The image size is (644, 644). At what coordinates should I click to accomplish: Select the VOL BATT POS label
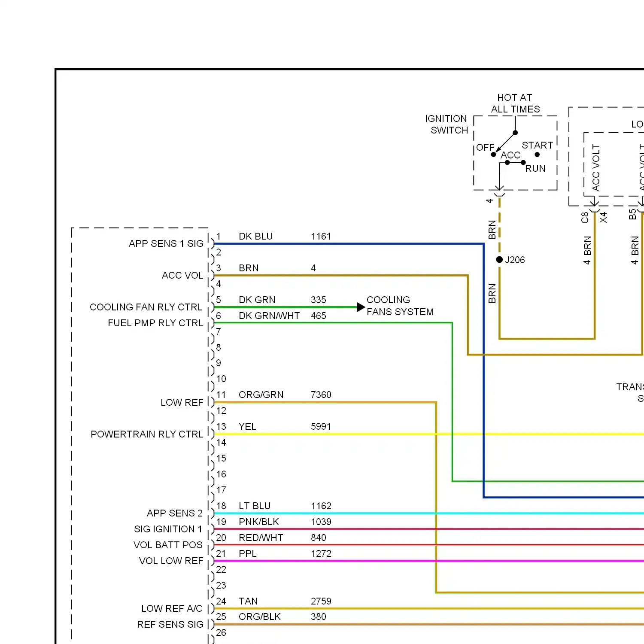pyautogui.click(x=167, y=545)
